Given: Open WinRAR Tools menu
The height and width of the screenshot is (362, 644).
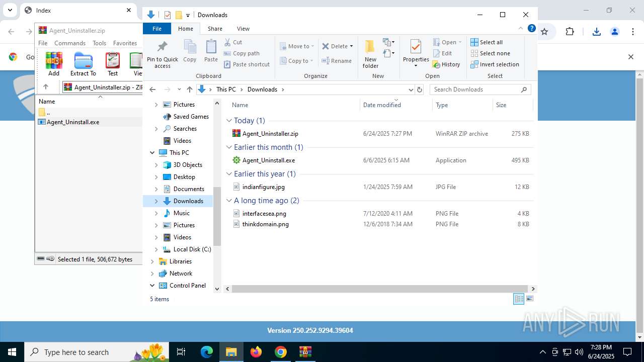Looking at the screenshot, I should coord(99,43).
